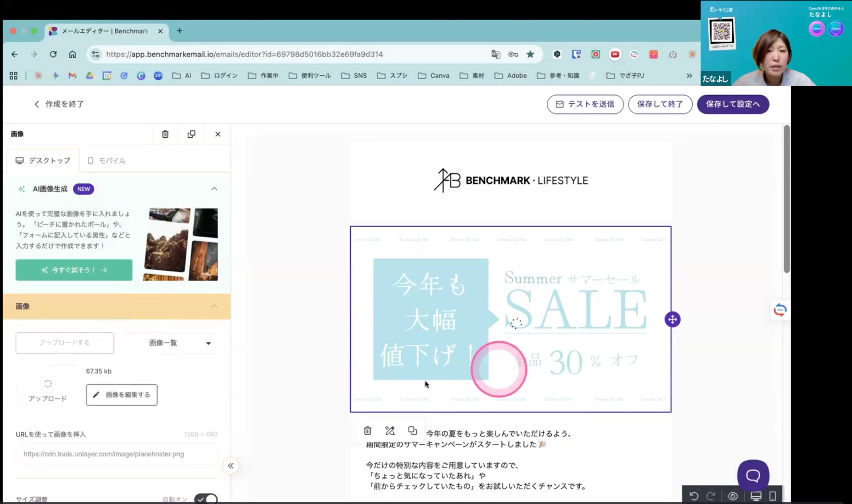Toggle preview with the eye icon
The width and height of the screenshot is (852, 504).
point(733,496)
